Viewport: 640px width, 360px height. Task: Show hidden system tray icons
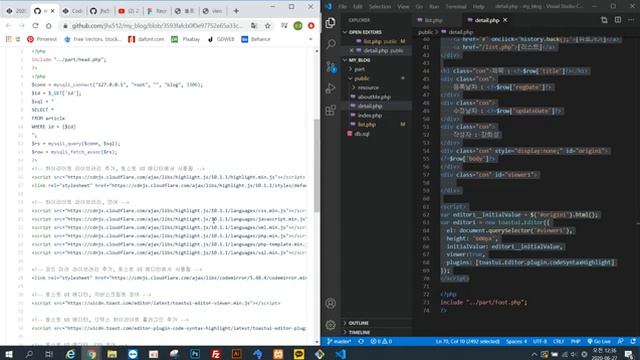(534, 354)
